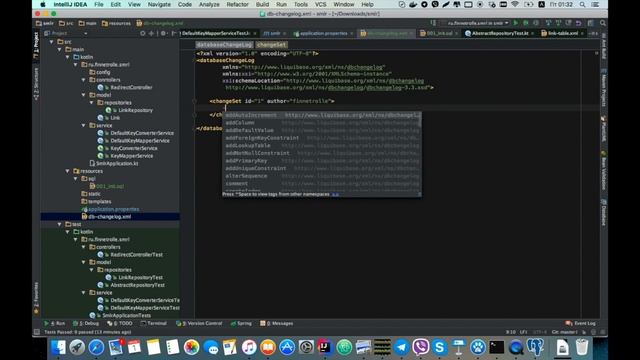The image size is (640, 360).
Task: Open the Refactor menu
Action: click(x=238, y=4)
